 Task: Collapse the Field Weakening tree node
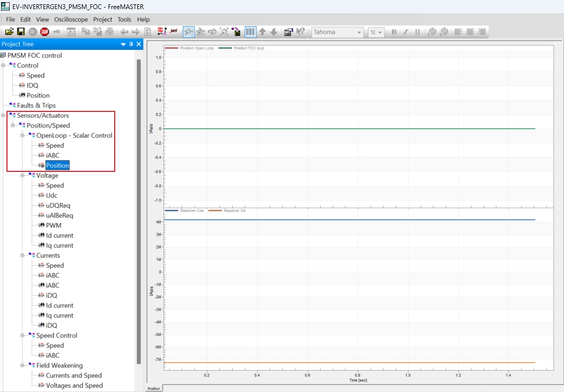(x=23, y=366)
